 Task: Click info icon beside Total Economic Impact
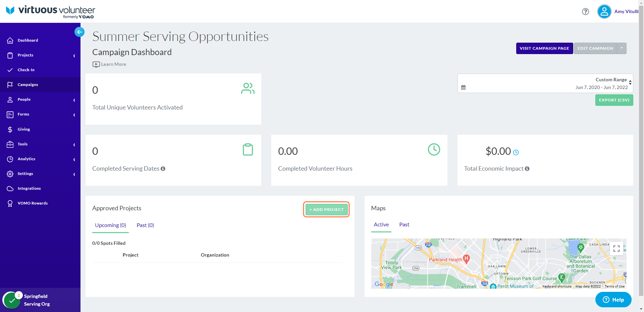click(x=527, y=169)
